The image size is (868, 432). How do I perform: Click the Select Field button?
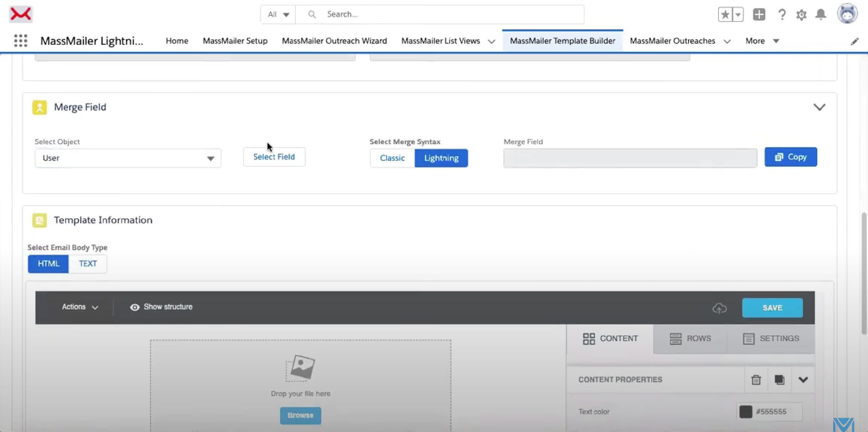coord(274,157)
